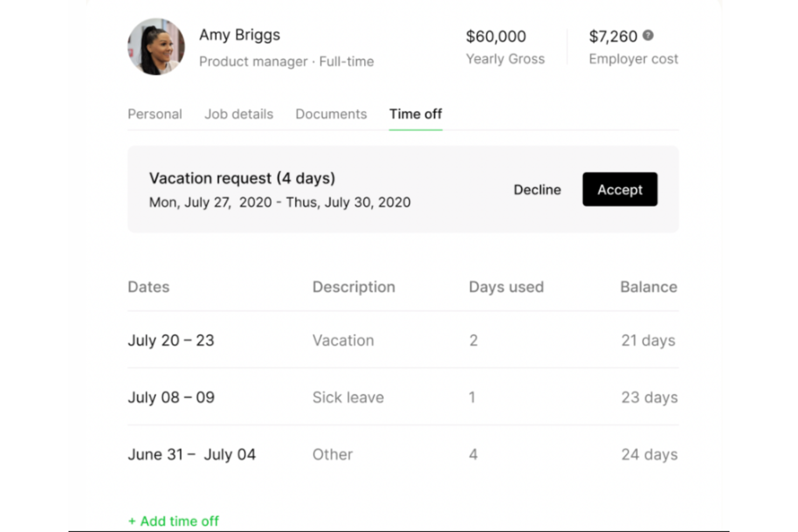Select the June 31 – July 04 Other entry
Screen dimensions: 798x532
pyautogui.click(x=192, y=454)
